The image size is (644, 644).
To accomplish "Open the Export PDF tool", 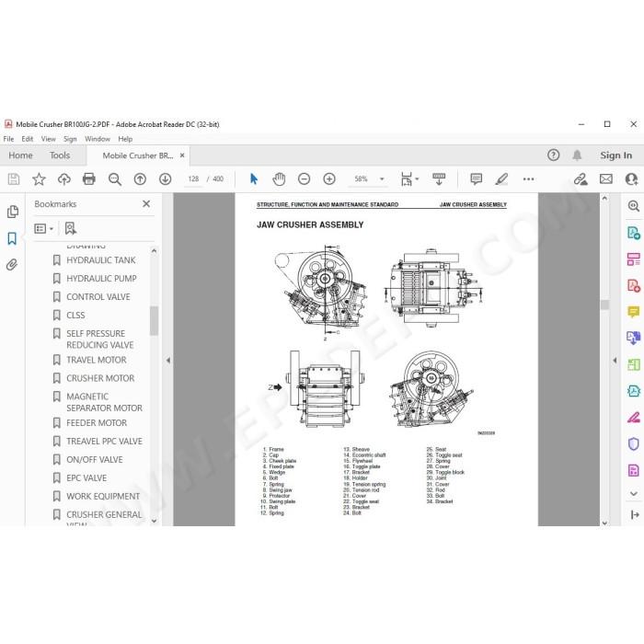I will [634, 234].
